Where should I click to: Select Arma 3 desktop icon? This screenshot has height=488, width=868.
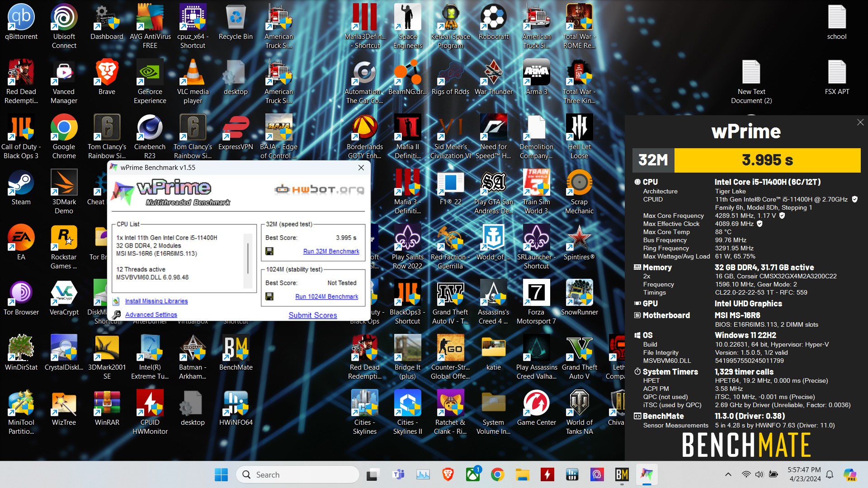coord(536,77)
